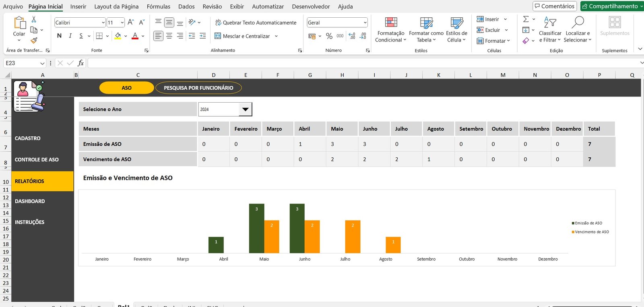Switch to the Inserir tab
The height and width of the screenshot is (307, 644).
point(78,6)
